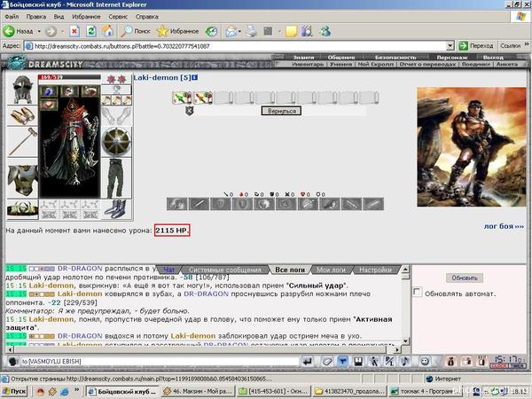532x399 pixels.
Task: Switch to the Мои логи tab
Action: 331,270
